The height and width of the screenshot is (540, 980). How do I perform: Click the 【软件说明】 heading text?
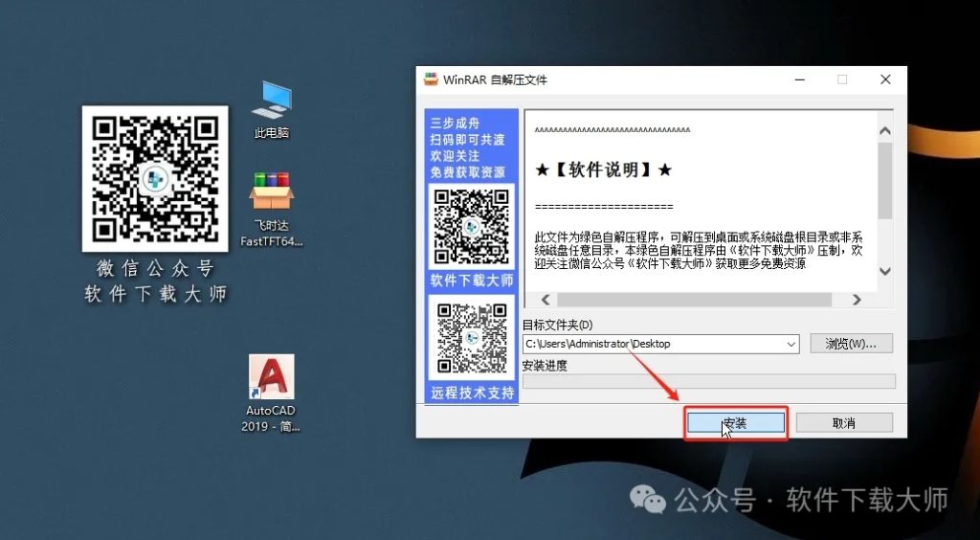point(604,170)
